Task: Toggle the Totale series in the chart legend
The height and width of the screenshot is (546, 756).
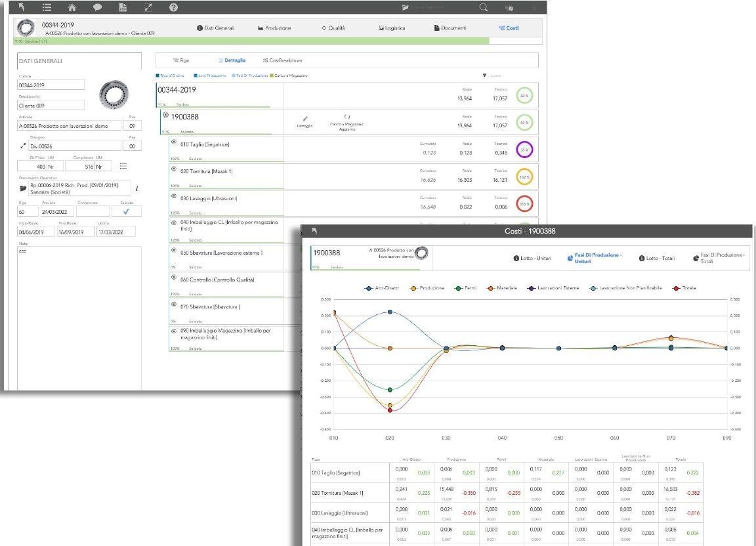Action: coord(684,288)
